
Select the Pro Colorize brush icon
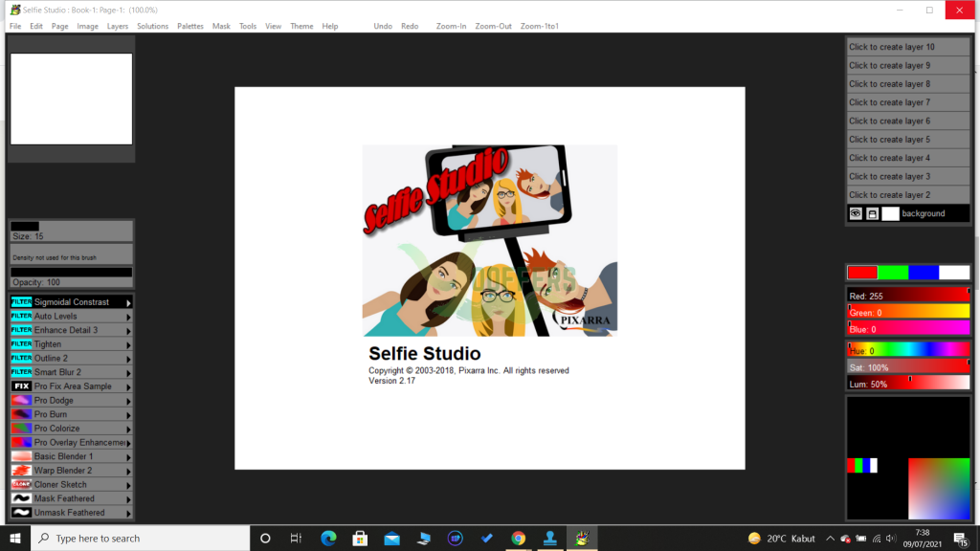pos(21,429)
